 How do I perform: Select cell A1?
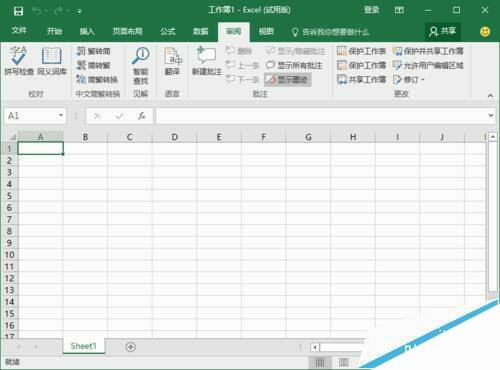(40, 148)
